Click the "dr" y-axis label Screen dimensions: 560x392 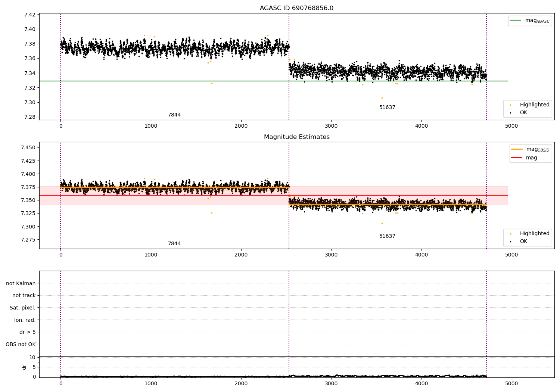[x=24, y=367]
